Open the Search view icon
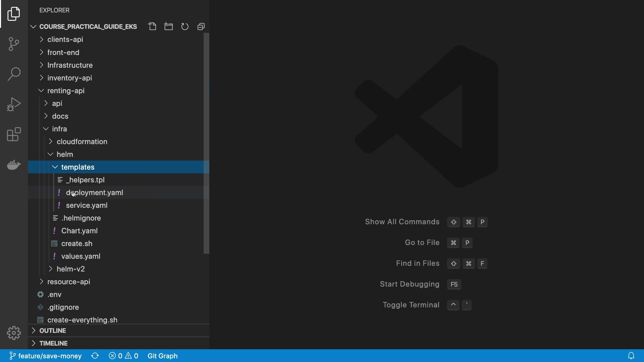The height and width of the screenshot is (362, 644). point(14,74)
